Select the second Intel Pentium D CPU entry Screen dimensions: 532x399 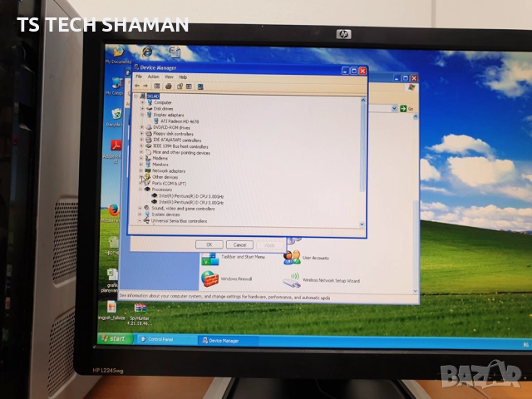pyautogui.click(x=191, y=202)
